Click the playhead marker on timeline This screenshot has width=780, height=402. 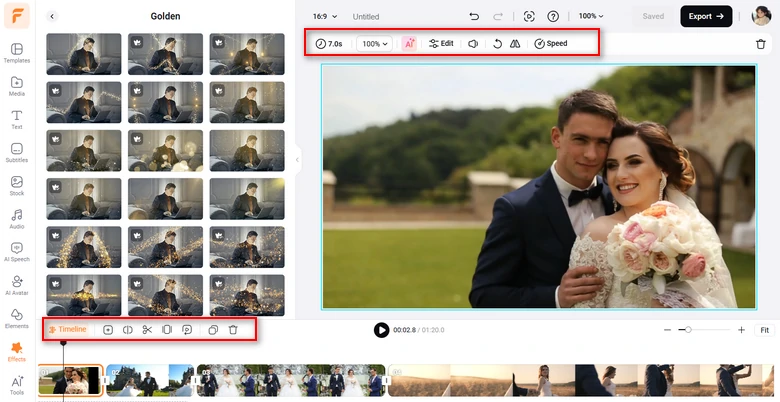point(63,343)
